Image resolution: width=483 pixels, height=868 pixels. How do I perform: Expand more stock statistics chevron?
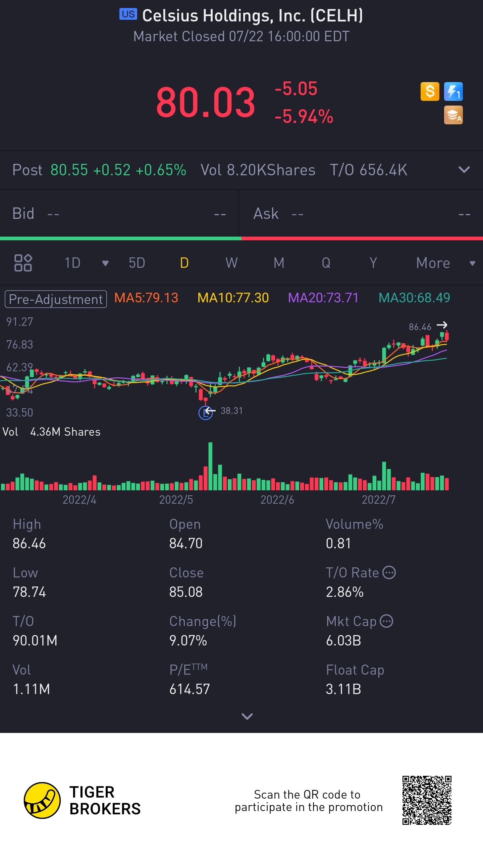pyautogui.click(x=247, y=717)
